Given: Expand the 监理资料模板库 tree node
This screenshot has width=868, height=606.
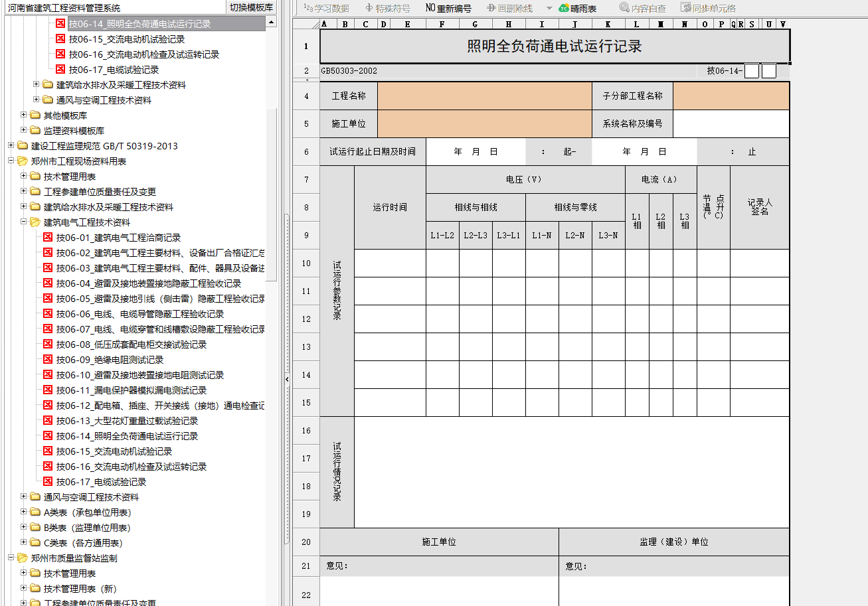Looking at the screenshot, I should pos(23,130).
